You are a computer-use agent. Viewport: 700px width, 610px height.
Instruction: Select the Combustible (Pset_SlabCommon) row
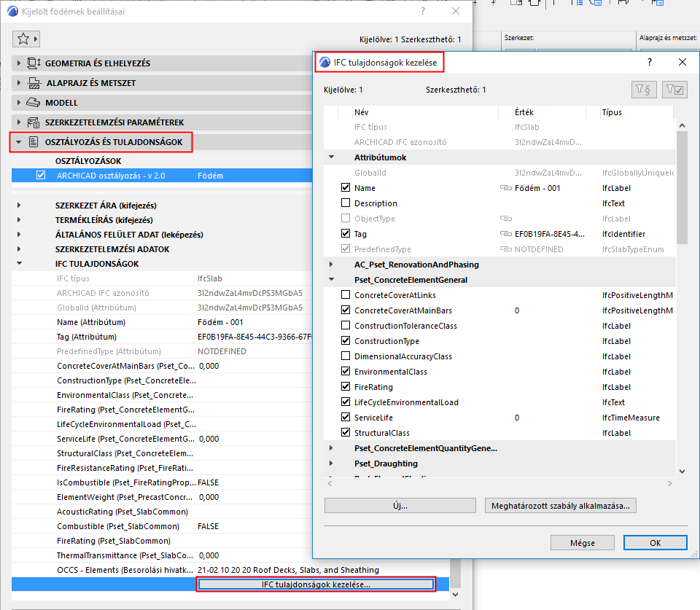(162, 526)
